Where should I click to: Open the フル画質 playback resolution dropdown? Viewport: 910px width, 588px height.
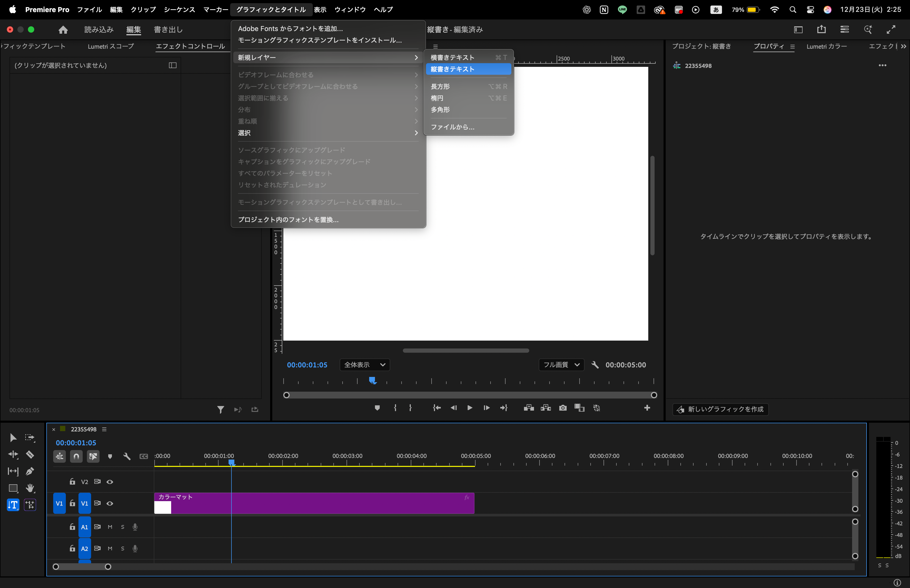pyautogui.click(x=561, y=365)
